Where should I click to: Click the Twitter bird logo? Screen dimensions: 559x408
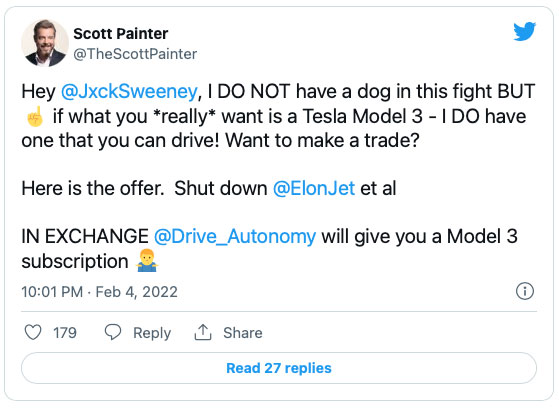point(524,31)
